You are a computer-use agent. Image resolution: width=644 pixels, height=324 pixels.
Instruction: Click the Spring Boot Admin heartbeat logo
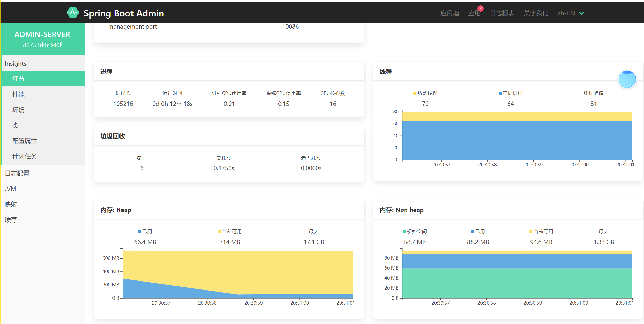tap(73, 13)
